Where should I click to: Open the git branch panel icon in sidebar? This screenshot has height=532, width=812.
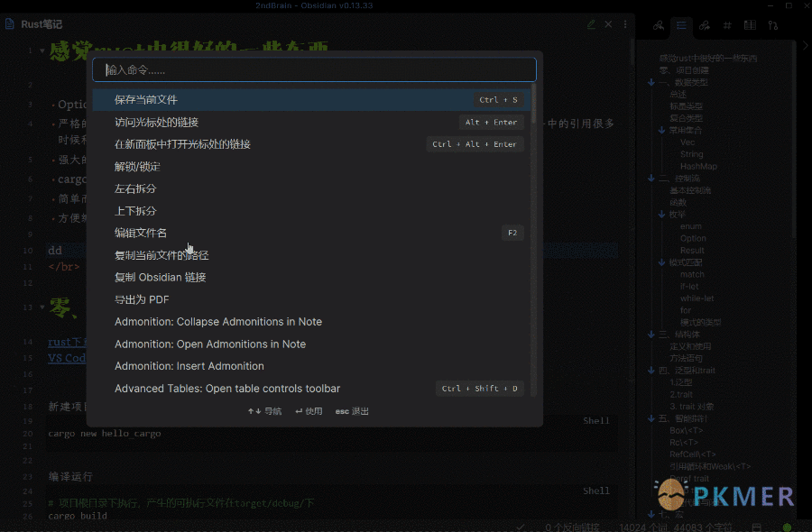(x=773, y=25)
